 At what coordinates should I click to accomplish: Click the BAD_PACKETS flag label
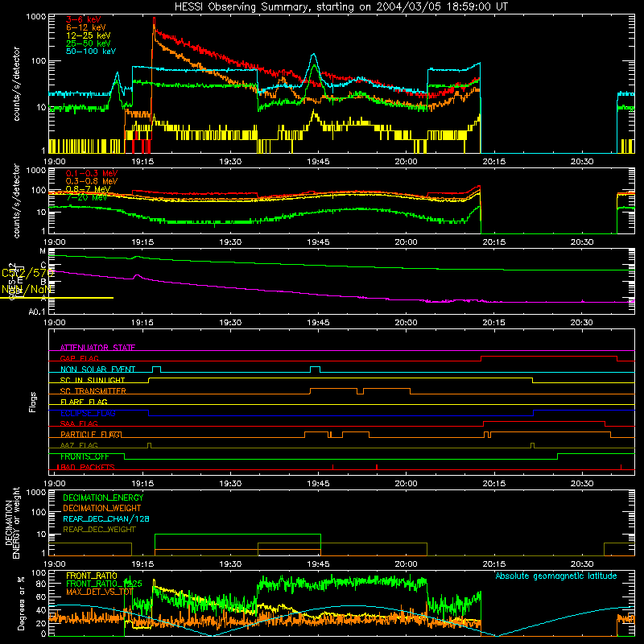86,467
